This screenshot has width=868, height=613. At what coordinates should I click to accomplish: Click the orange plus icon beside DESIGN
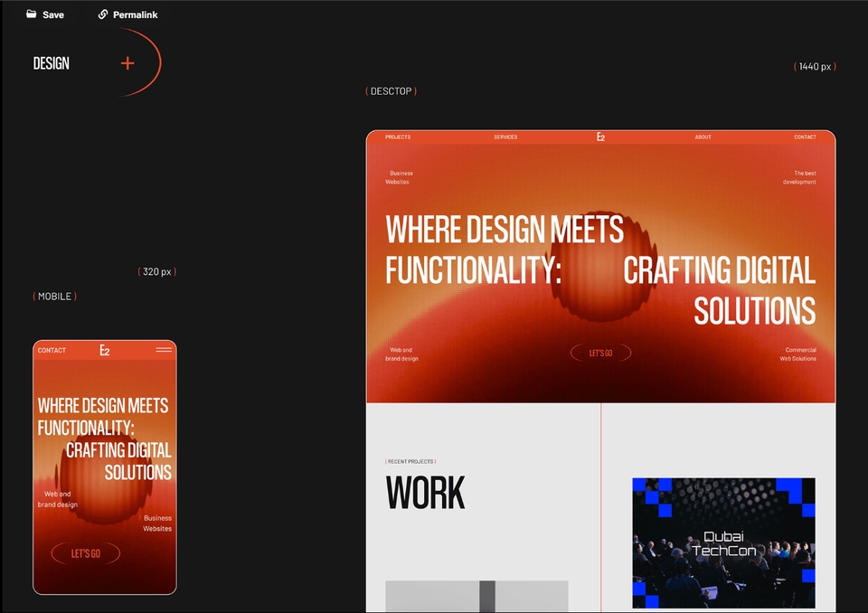click(127, 63)
